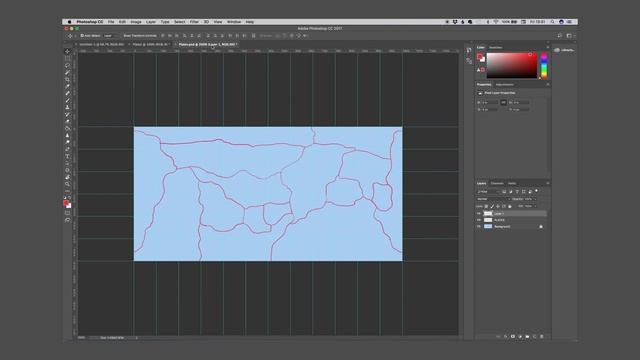The width and height of the screenshot is (640, 360).
Task: Select the Type tool
Action: pyautogui.click(x=67, y=156)
